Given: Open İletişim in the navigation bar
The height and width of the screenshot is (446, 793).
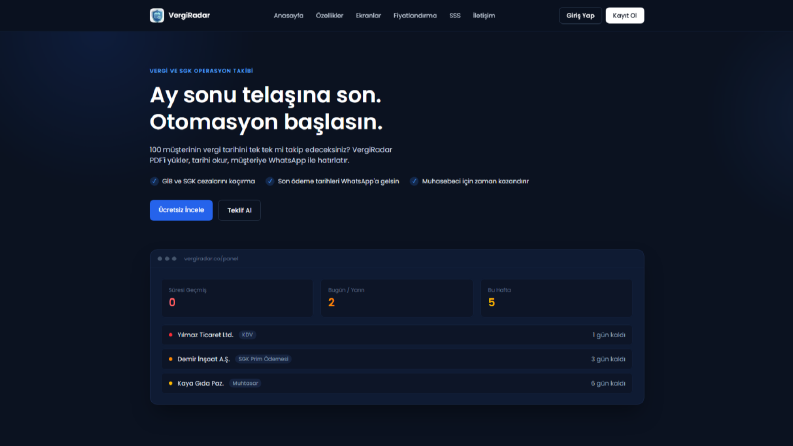Looking at the screenshot, I should [x=483, y=16].
